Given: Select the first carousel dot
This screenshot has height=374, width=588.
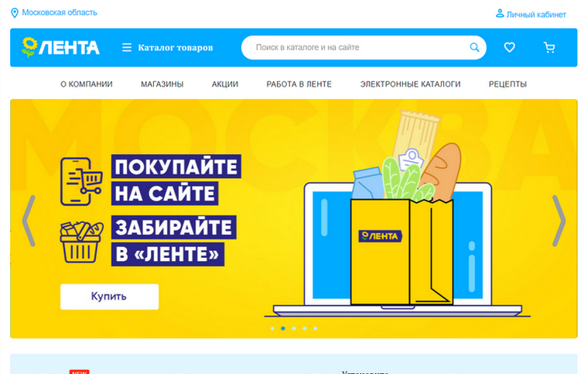Looking at the screenshot, I should (x=272, y=328).
